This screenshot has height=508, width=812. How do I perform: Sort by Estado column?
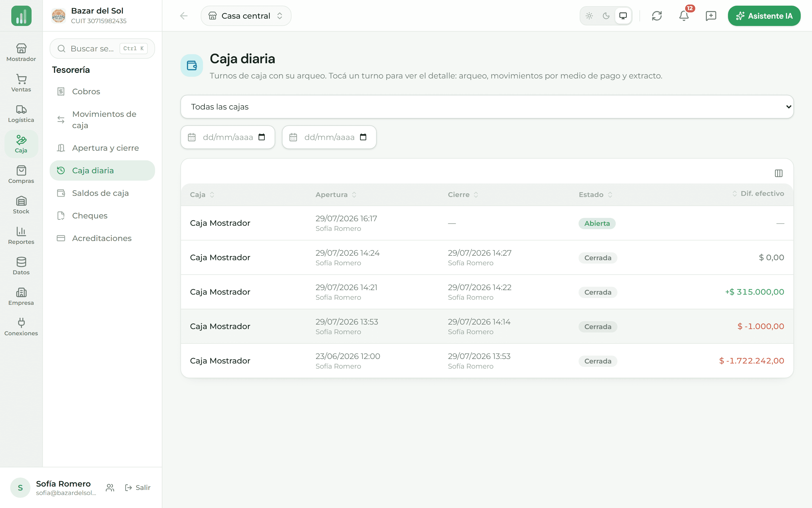pyautogui.click(x=595, y=194)
